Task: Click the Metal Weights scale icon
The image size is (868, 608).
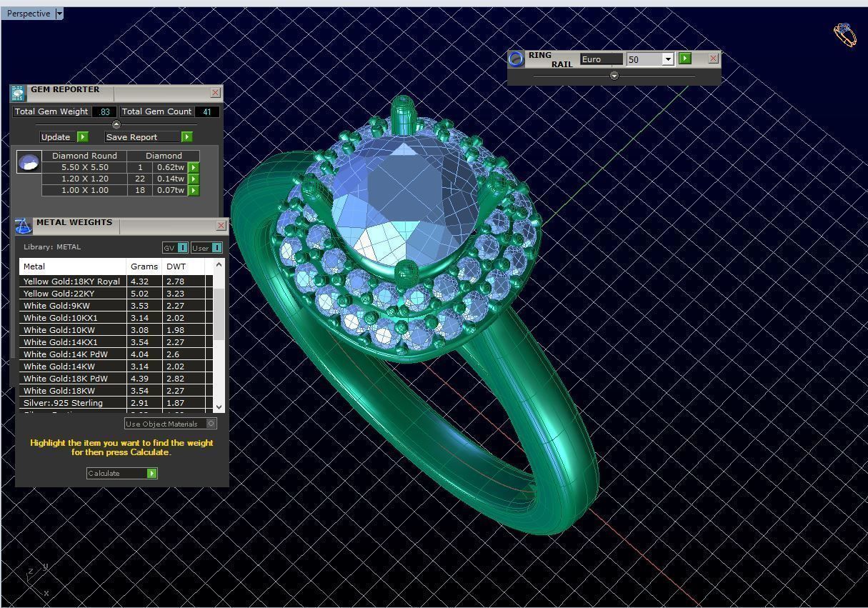Action: [23, 226]
